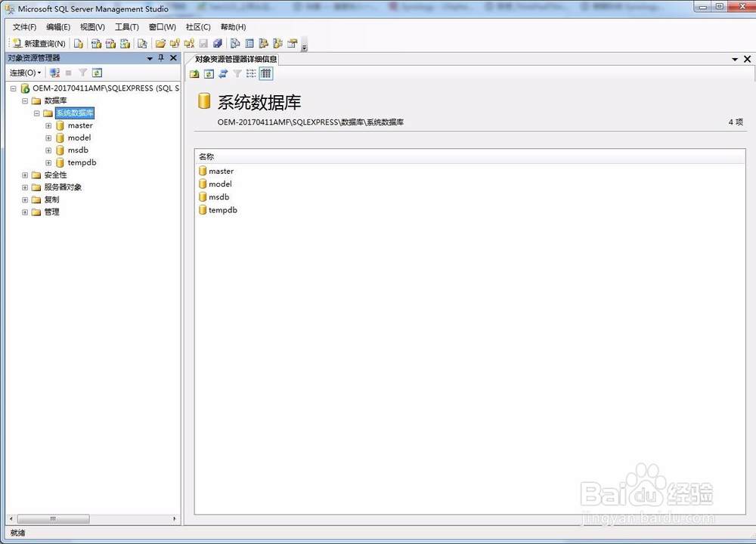Click the disconnect icon in Object Explorer
Image resolution: width=756 pixels, height=544 pixels.
(x=54, y=73)
